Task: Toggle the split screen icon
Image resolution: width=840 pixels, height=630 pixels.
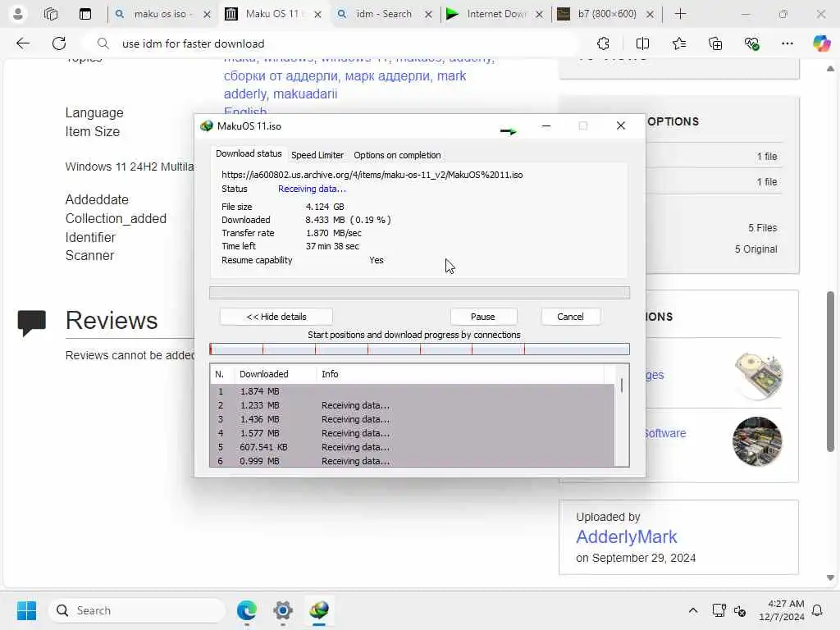Action: (642, 43)
